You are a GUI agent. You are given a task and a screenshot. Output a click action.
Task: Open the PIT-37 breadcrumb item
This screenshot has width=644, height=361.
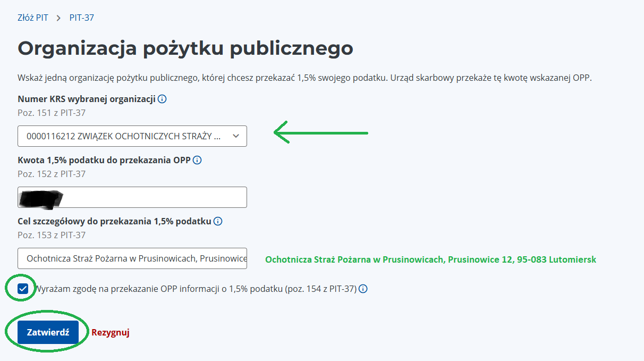(x=82, y=18)
